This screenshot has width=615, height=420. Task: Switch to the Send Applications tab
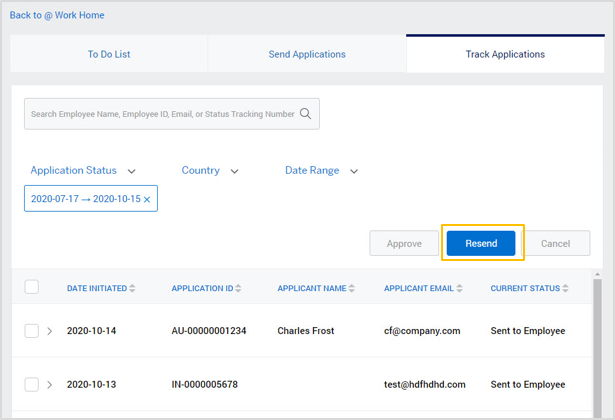[307, 54]
